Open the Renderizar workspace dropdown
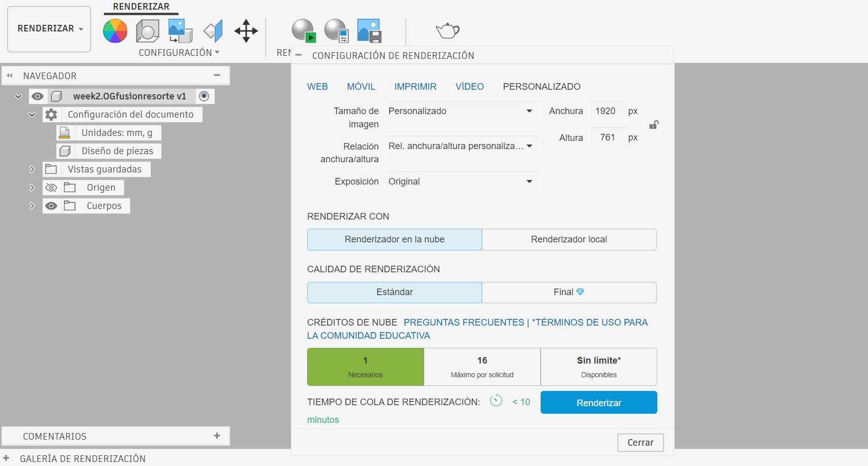The width and height of the screenshot is (868, 466). point(49,29)
